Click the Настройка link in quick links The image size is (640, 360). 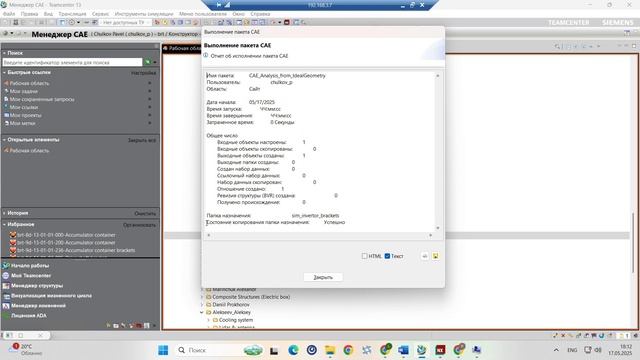[x=144, y=73]
